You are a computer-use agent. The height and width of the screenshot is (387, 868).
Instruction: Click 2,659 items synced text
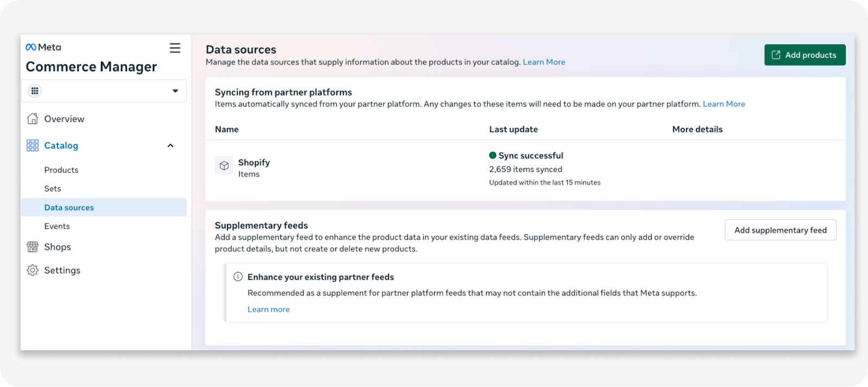tap(526, 169)
